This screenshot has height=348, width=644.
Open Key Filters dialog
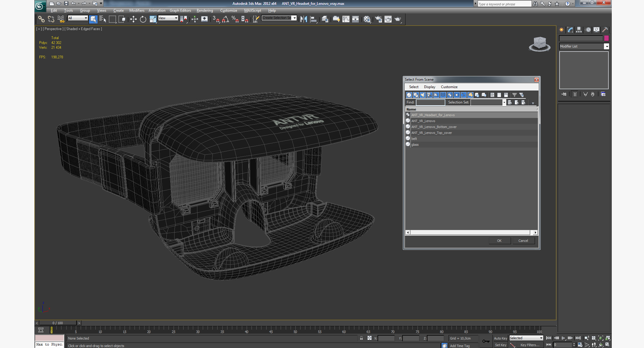pyautogui.click(x=530, y=345)
